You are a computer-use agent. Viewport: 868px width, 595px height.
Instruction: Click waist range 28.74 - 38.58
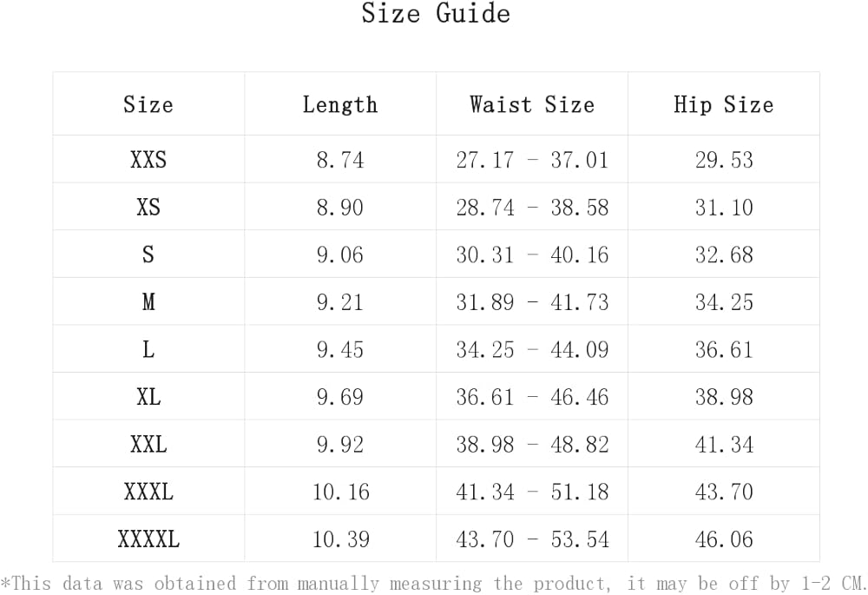point(532,208)
